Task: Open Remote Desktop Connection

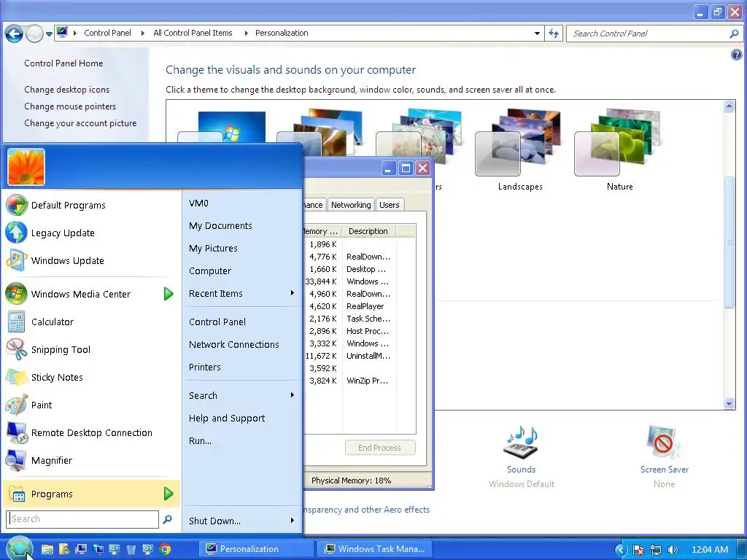Action: coord(90,433)
